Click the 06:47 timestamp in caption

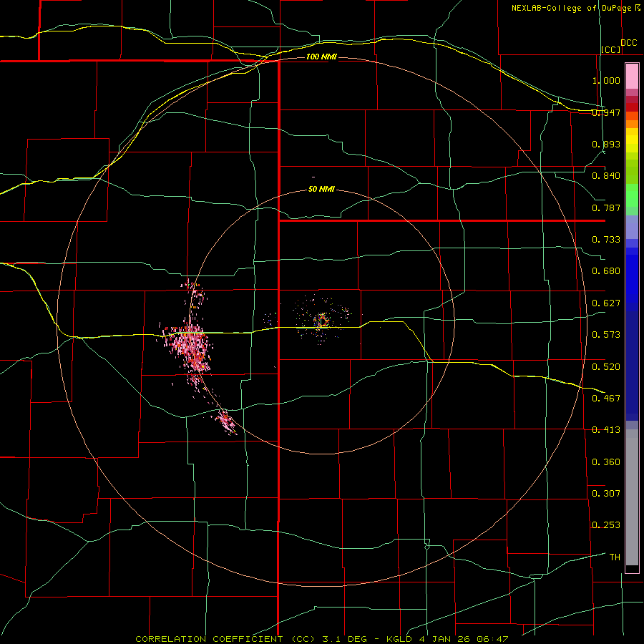(x=492, y=639)
